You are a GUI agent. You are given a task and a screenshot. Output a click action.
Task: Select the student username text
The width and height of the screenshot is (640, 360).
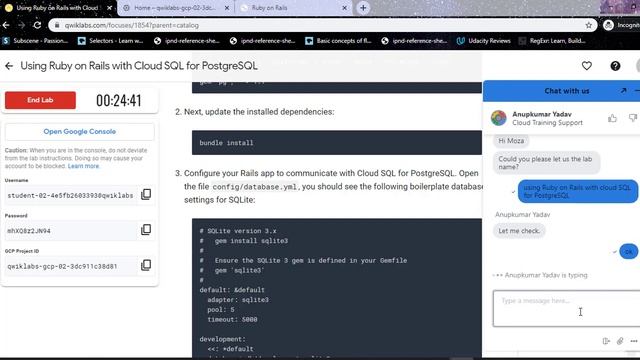click(x=70, y=196)
